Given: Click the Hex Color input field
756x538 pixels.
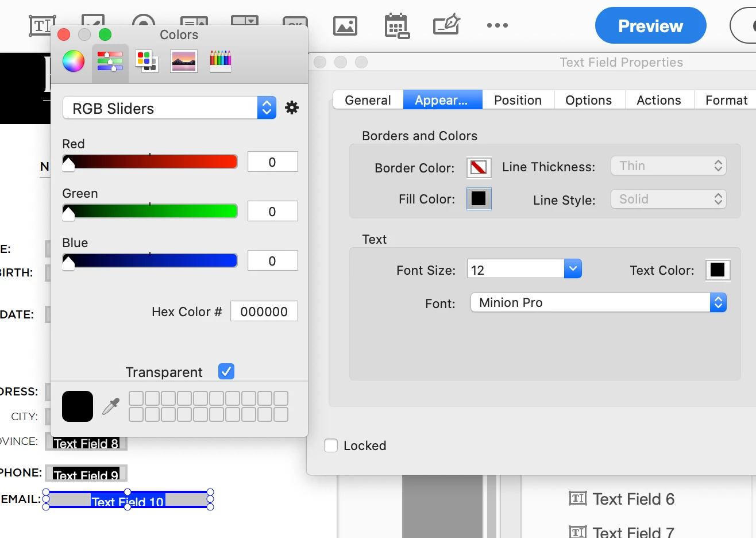Looking at the screenshot, I should tap(264, 311).
